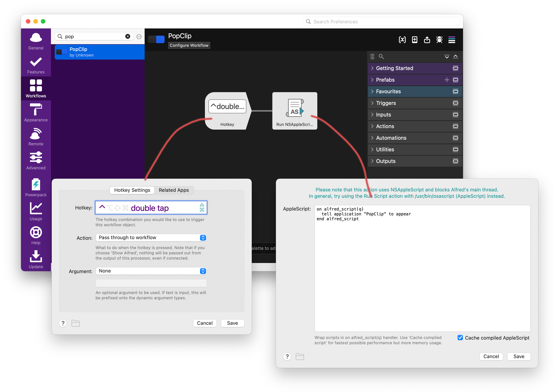Click Search Preferences field

click(381, 22)
